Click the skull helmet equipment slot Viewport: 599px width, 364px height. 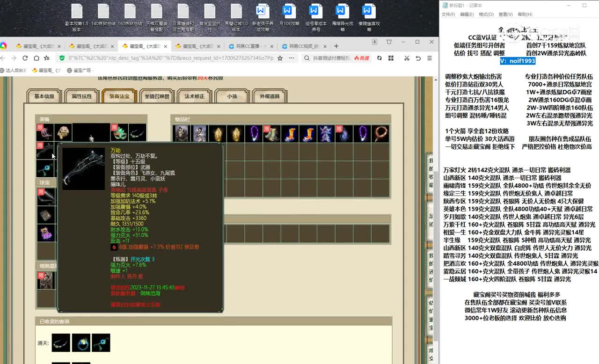click(x=63, y=133)
